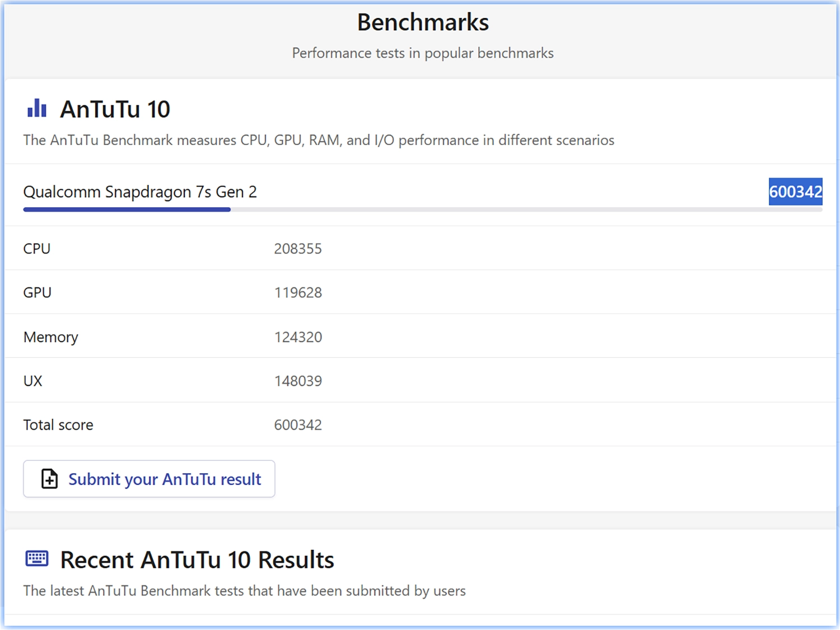
Task: Click the Recent AnTuTu 10 Results heading
Action: tap(197, 560)
